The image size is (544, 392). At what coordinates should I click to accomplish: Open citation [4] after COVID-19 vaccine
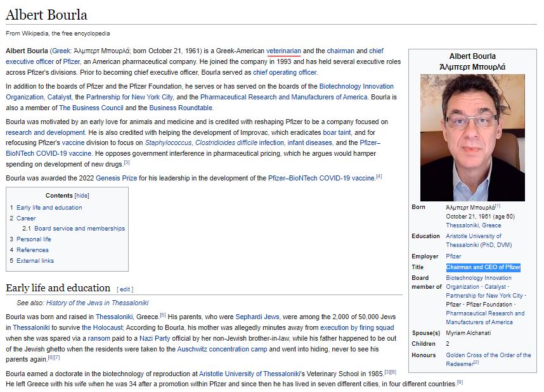tap(379, 177)
